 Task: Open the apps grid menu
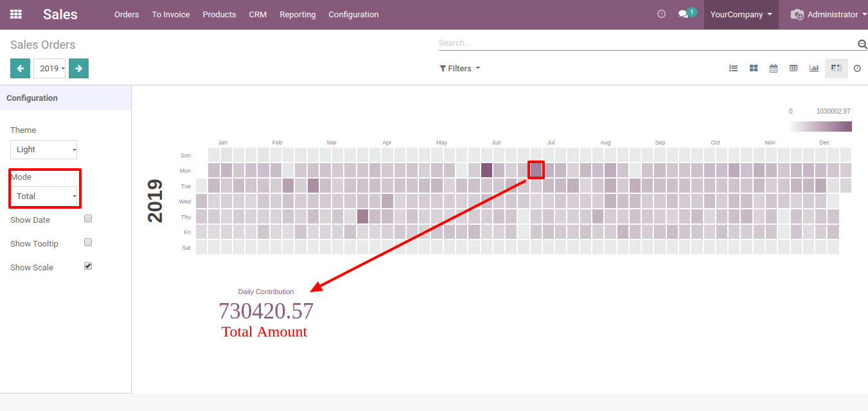pos(16,14)
